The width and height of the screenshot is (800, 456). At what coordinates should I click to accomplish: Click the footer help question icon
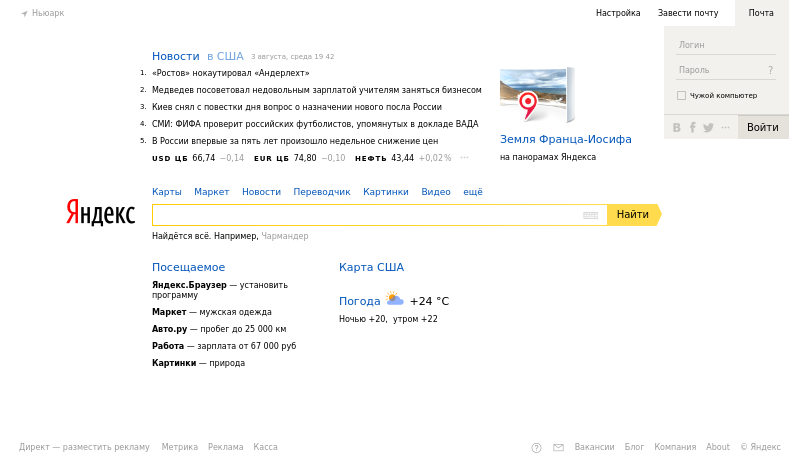tap(536, 447)
